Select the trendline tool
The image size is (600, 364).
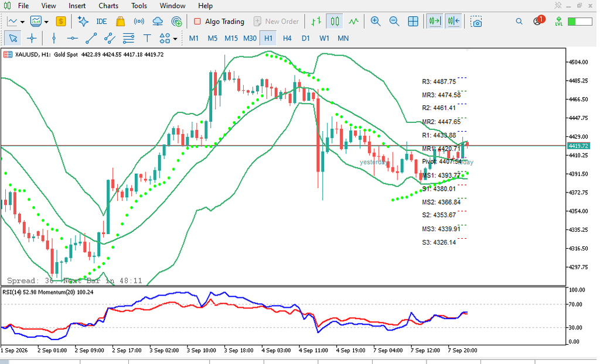tap(91, 38)
